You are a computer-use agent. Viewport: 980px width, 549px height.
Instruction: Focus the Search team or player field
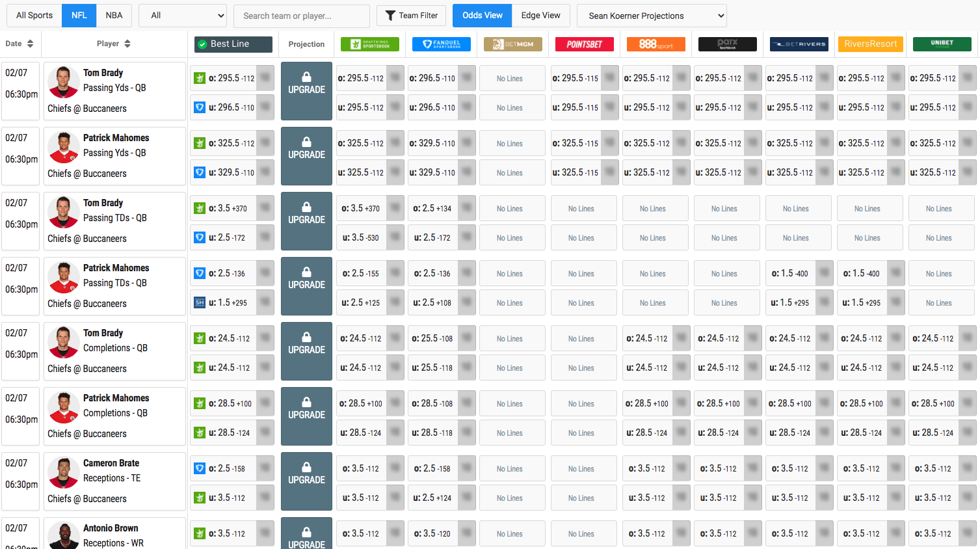click(x=302, y=16)
